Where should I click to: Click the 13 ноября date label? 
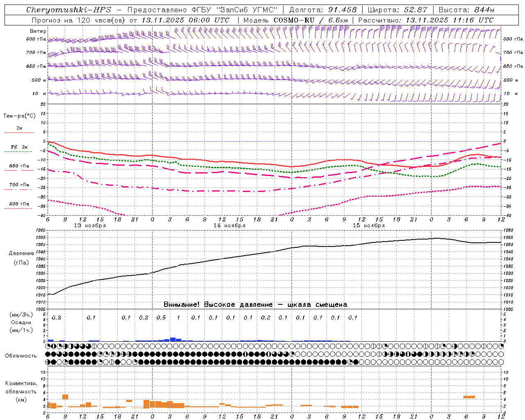point(90,226)
